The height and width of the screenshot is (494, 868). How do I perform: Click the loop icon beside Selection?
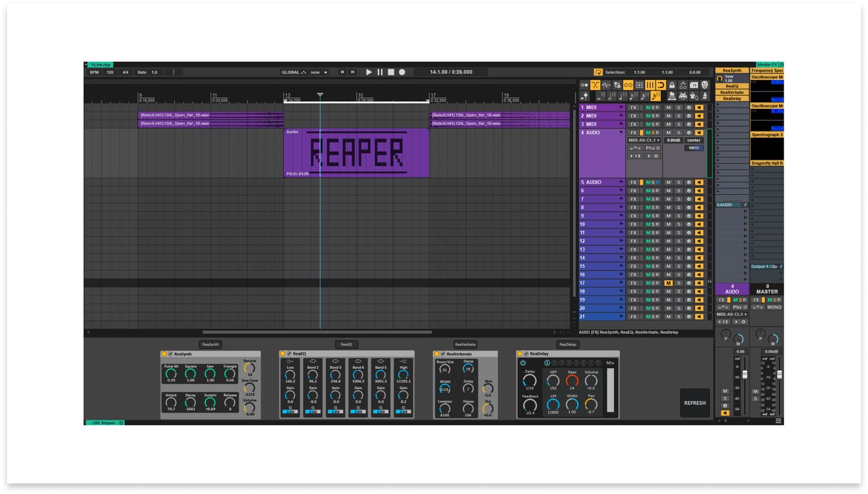tap(598, 72)
